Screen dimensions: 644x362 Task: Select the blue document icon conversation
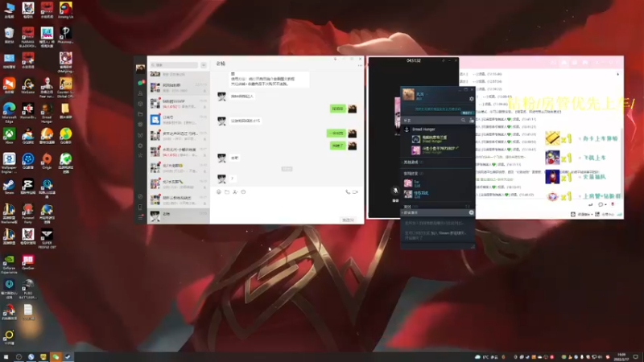tap(179, 119)
